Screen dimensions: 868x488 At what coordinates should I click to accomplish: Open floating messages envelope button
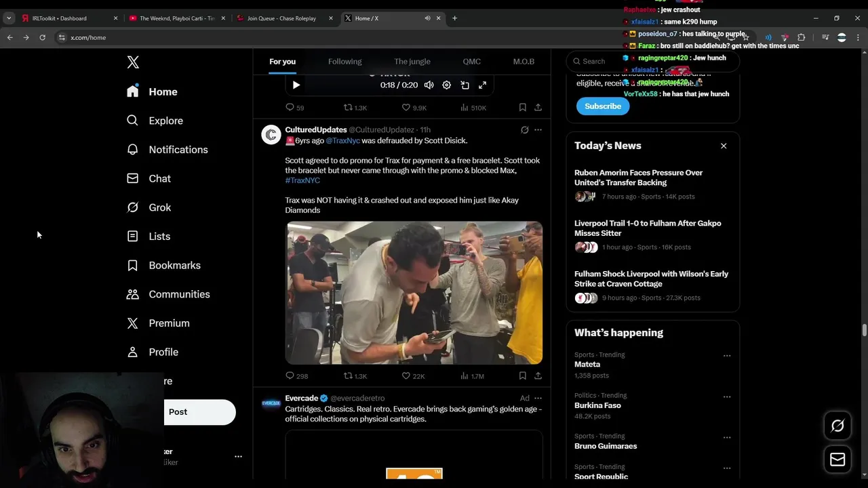coord(837,460)
